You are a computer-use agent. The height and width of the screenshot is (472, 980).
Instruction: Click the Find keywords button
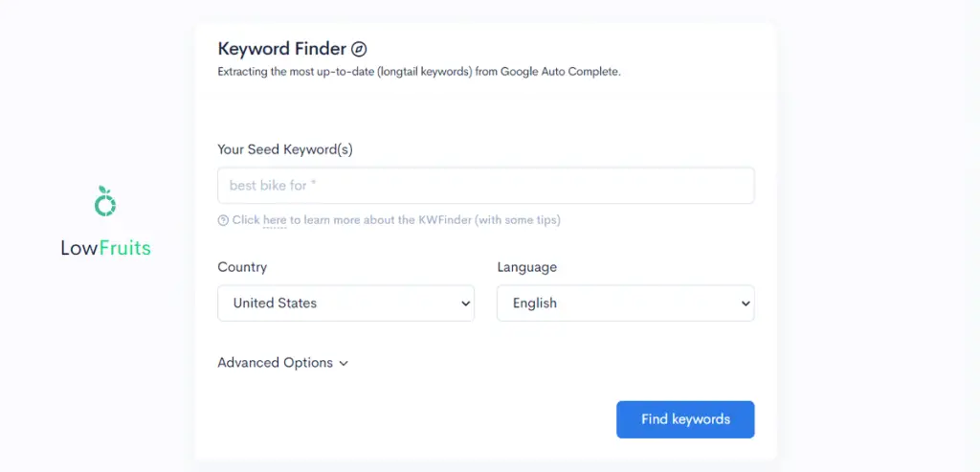685,419
